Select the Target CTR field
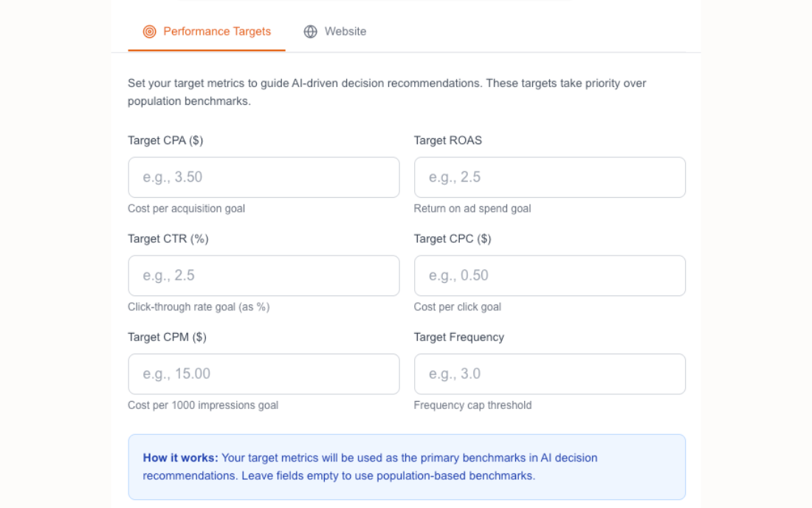This screenshot has height=508, width=812. [x=264, y=275]
